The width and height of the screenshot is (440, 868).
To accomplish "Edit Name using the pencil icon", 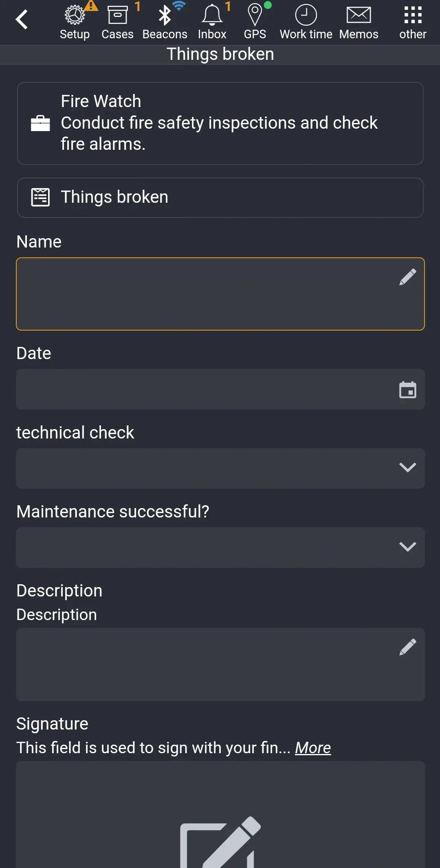I will point(407,276).
